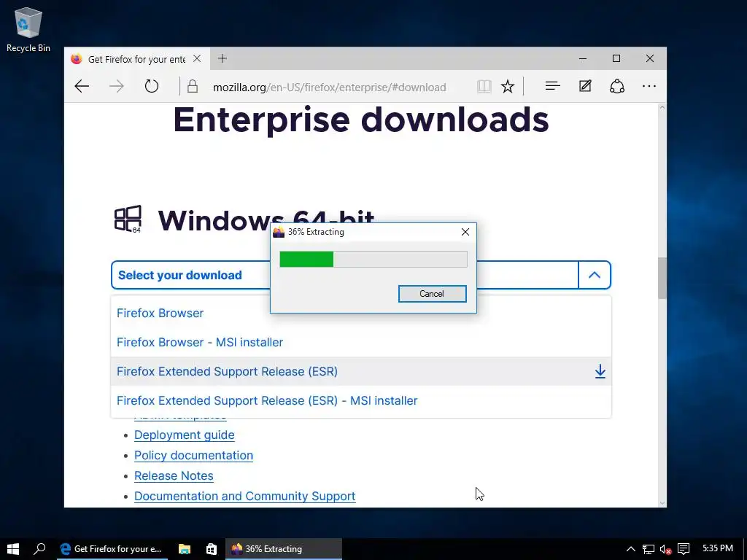
Task: Click the download arrow on ESR row
Action: (600, 371)
